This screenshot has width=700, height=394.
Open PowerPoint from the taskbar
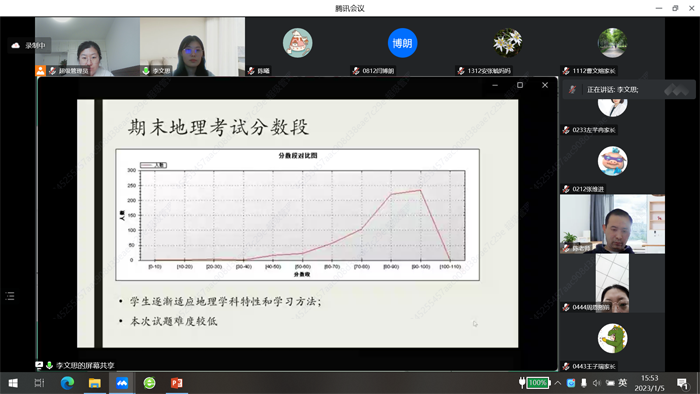click(x=176, y=383)
